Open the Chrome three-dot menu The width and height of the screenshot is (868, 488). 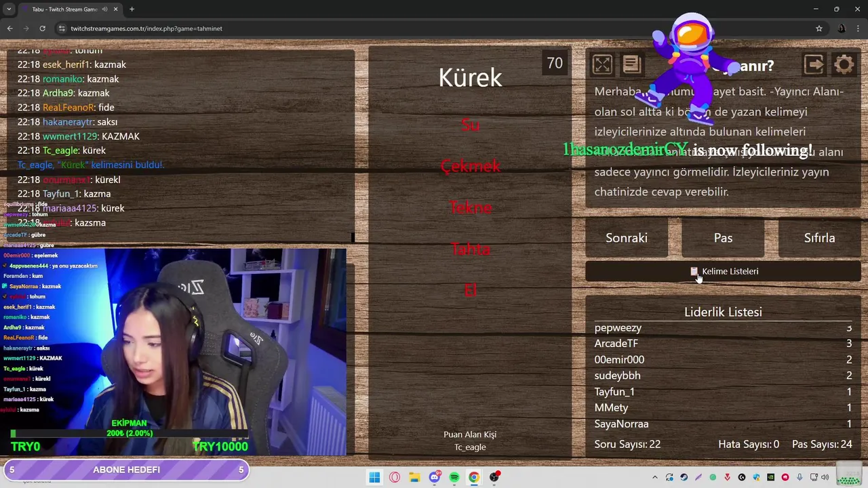[x=858, y=28]
